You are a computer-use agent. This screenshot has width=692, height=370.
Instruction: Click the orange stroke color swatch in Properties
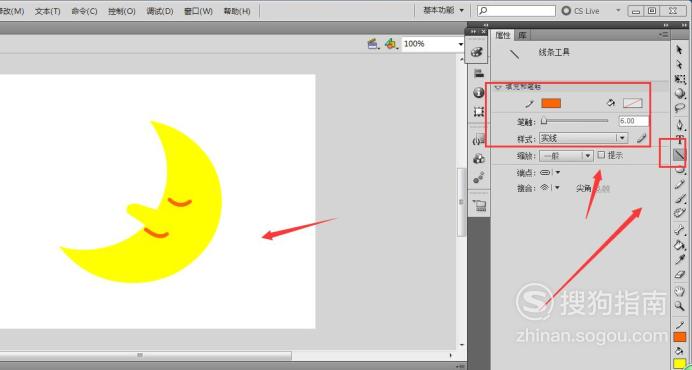coord(551,103)
